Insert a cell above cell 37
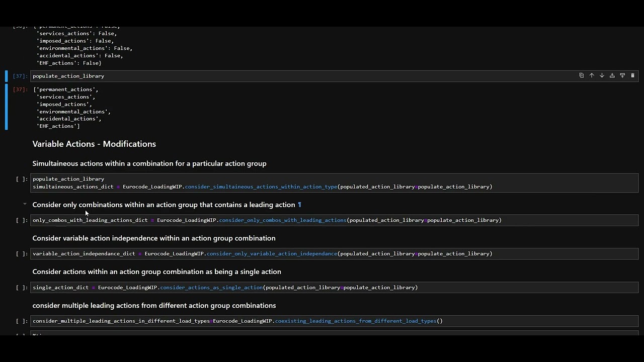The image size is (644, 362). (x=612, y=75)
